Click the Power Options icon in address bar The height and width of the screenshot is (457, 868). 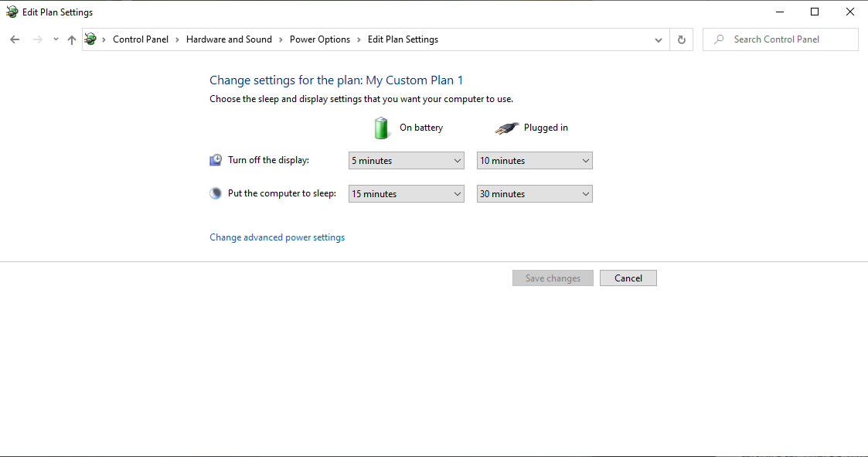pos(90,39)
